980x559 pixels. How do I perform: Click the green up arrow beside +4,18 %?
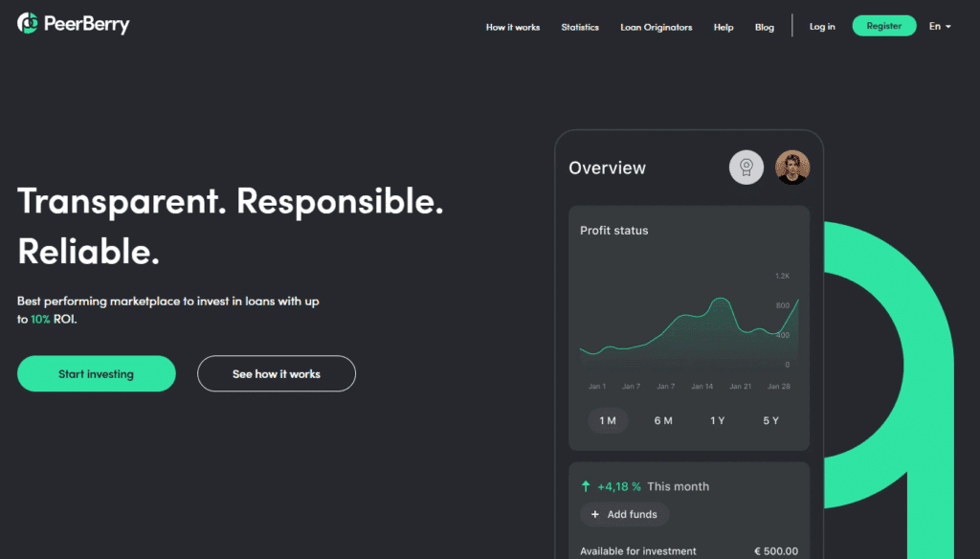click(586, 486)
